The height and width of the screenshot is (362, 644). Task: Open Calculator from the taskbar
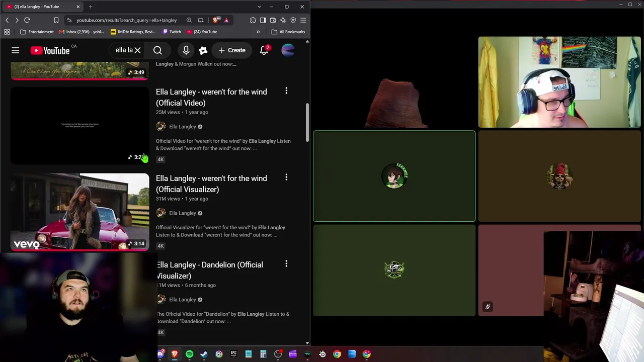click(263, 354)
